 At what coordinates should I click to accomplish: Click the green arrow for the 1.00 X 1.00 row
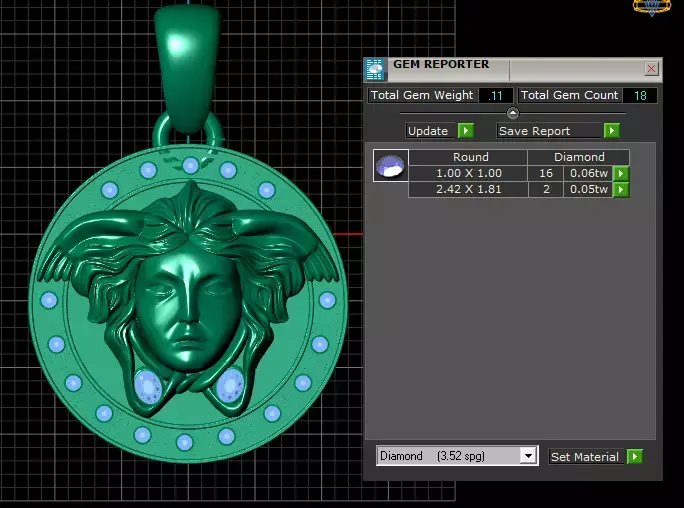(621, 173)
